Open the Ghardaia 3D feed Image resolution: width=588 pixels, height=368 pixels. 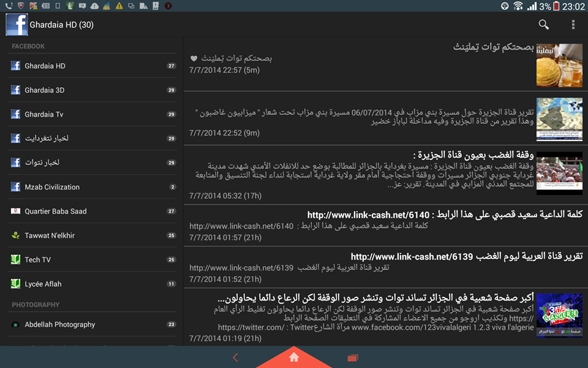click(92, 90)
